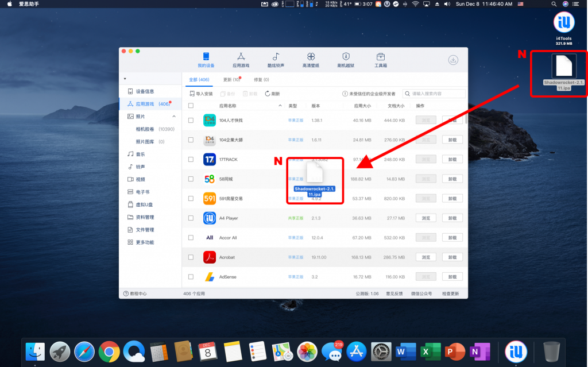Check the Acrobat row checkbox
Viewport: 588px width, 367px height.
tap(191, 257)
